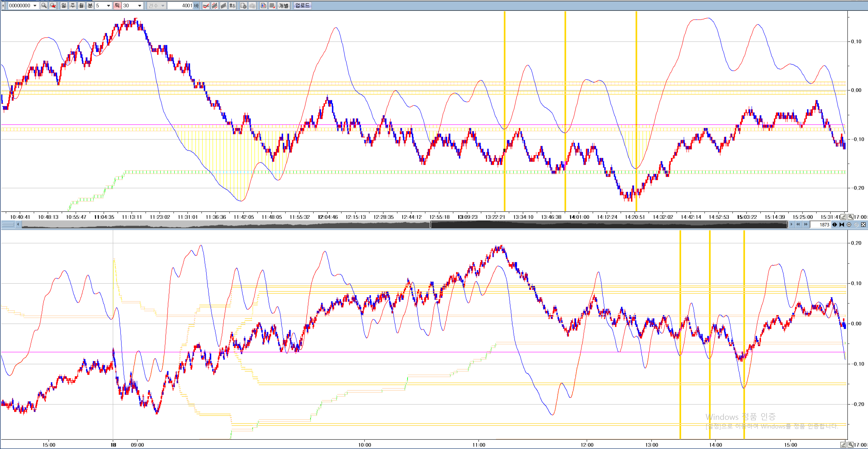The width and height of the screenshot is (868, 449).
Task: Click the pencil draw icon on upper chart
Action: pos(843,217)
